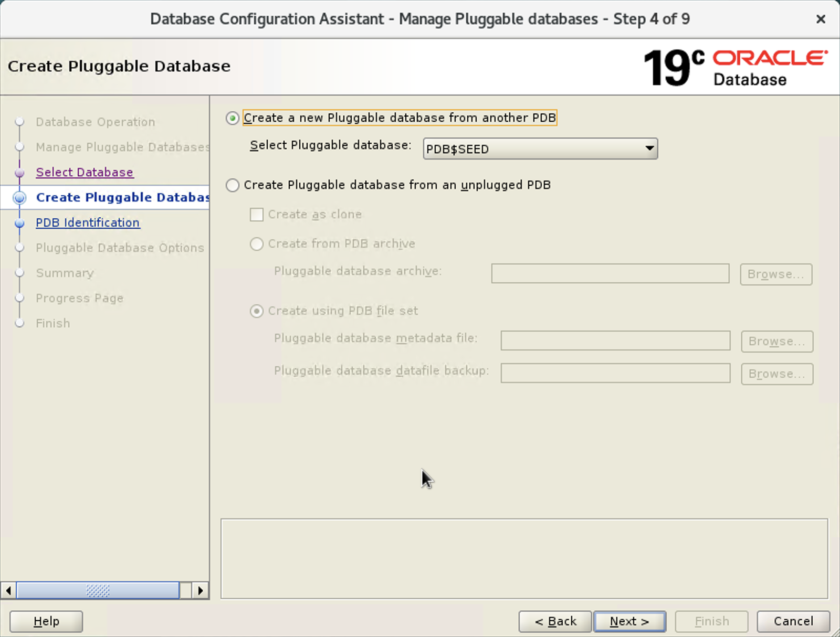Screen dimensions: 840x637
Task: Choose 'Create using PDB file set' radio option
Action: tap(257, 311)
